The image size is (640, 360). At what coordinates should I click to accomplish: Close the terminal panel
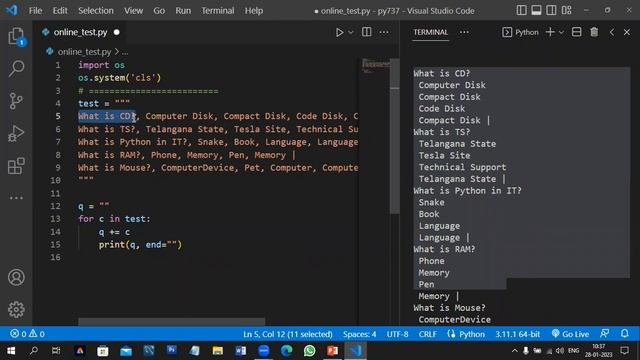click(627, 32)
